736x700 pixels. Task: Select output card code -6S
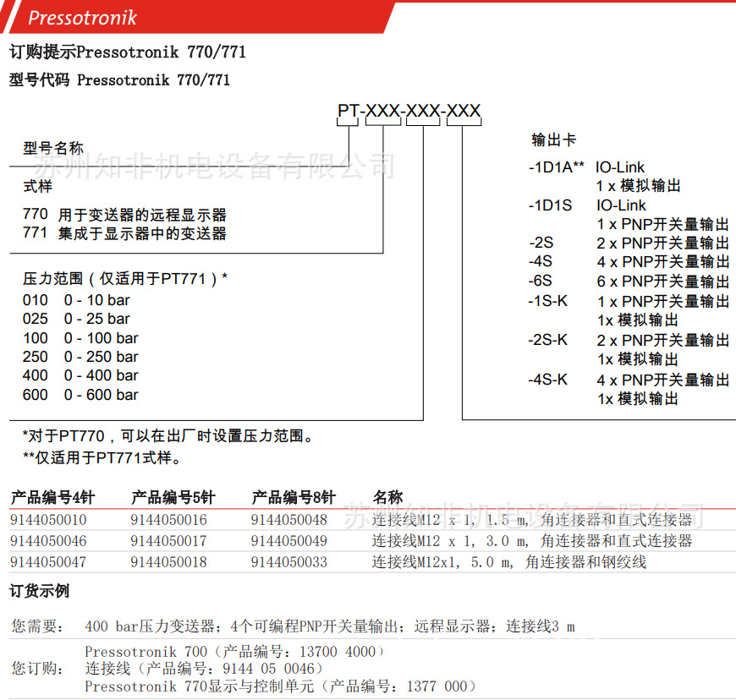541,281
